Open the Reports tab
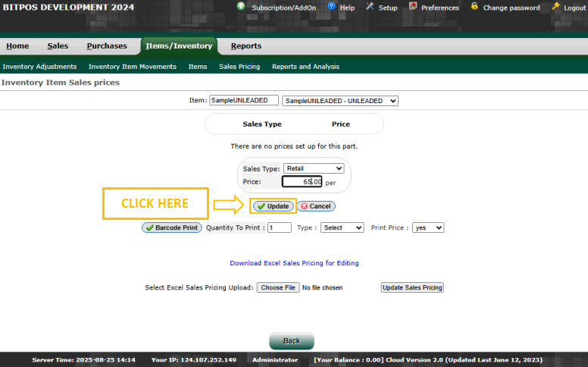588x367 pixels. tap(246, 46)
